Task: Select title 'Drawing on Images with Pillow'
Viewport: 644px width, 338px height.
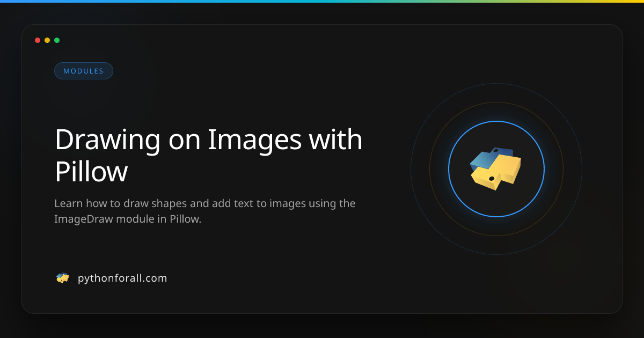Action: click(x=209, y=156)
